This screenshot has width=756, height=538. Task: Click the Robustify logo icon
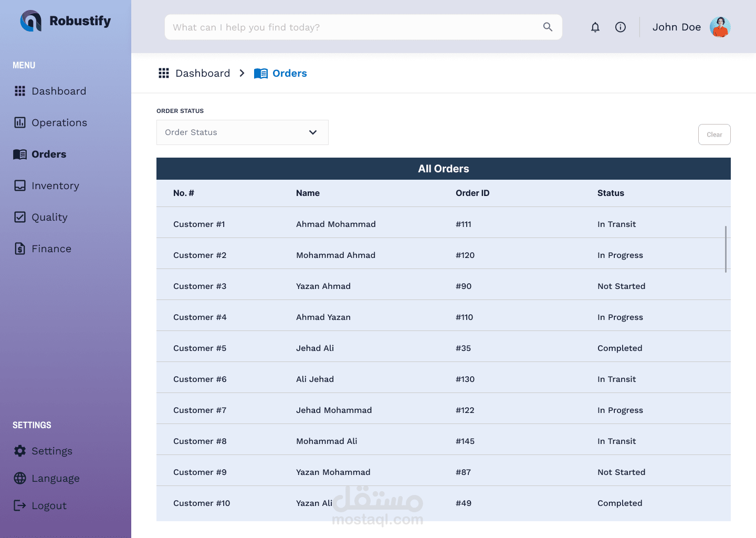[x=31, y=21]
